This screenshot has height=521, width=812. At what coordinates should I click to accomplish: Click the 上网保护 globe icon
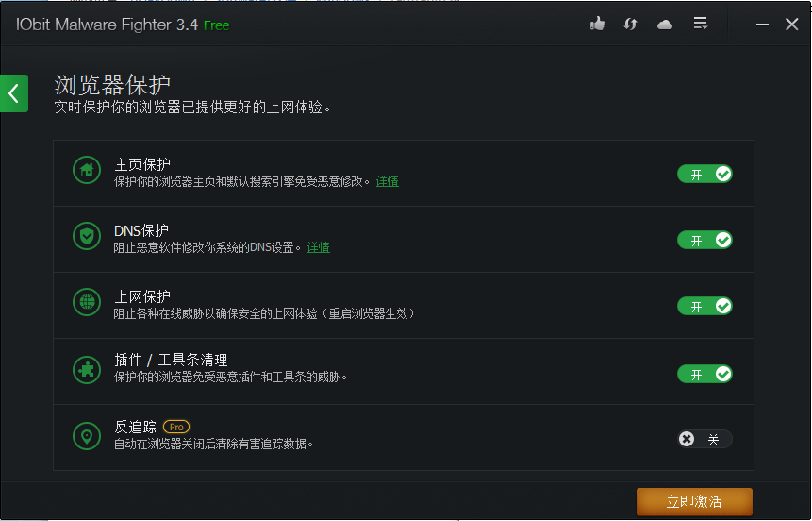pyautogui.click(x=87, y=302)
